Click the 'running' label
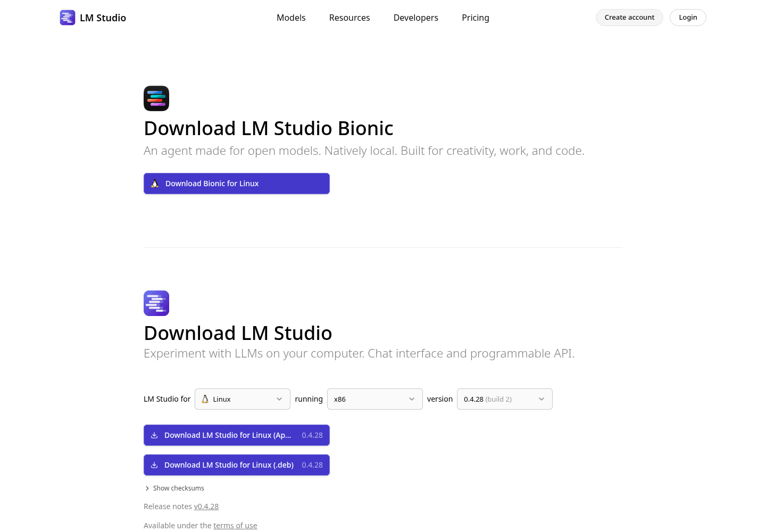This screenshot has width=766, height=532. 309,399
